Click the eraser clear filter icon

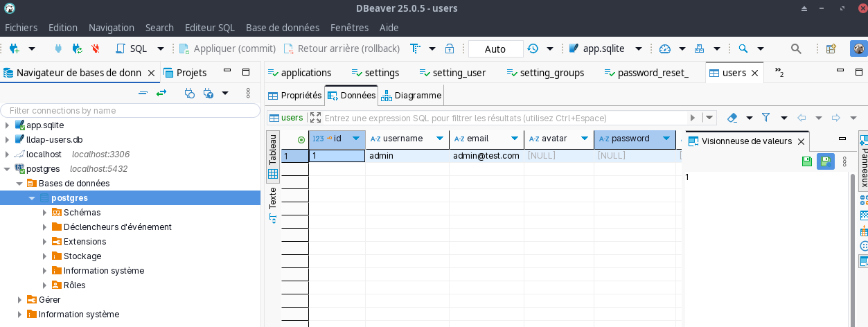coord(732,118)
